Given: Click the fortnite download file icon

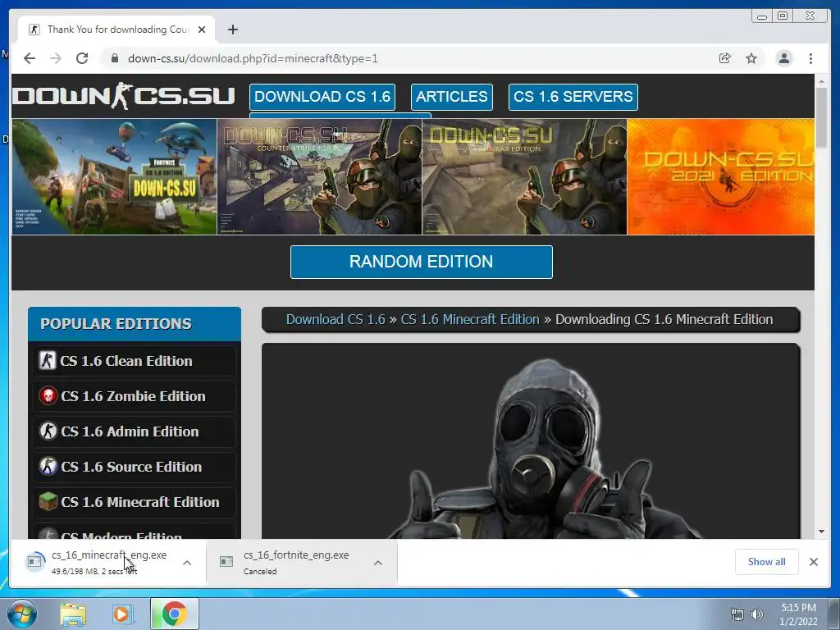Looking at the screenshot, I should [x=226, y=561].
